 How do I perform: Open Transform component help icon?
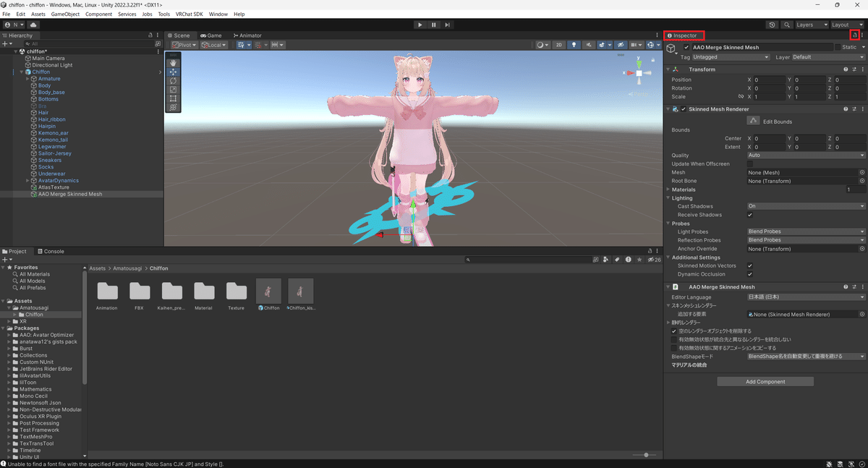pos(845,69)
